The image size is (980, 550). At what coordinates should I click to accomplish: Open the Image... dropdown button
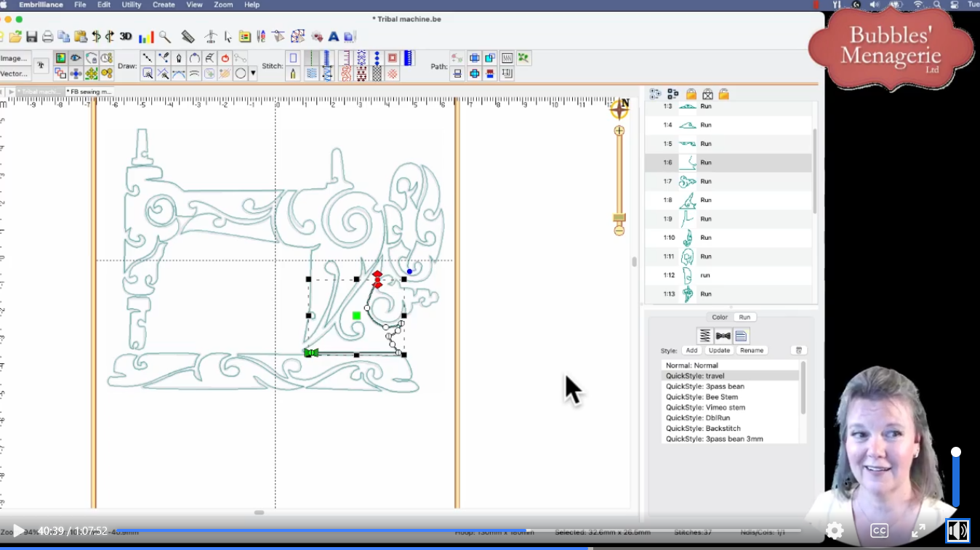(14, 58)
